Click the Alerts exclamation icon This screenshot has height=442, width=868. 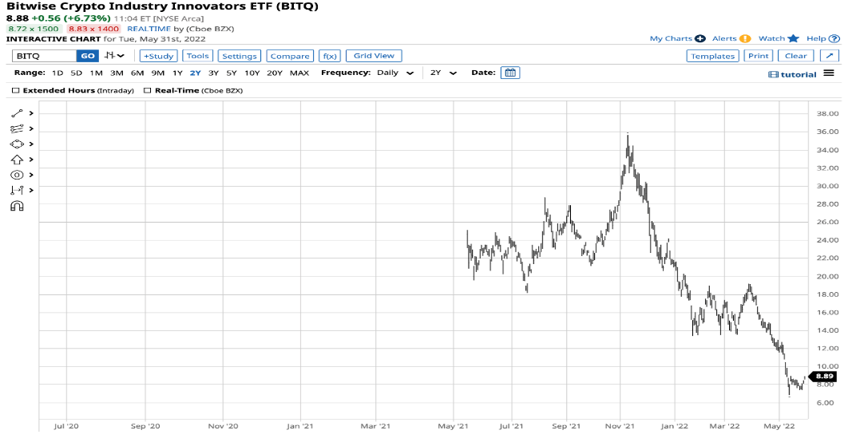click(746, 39)
